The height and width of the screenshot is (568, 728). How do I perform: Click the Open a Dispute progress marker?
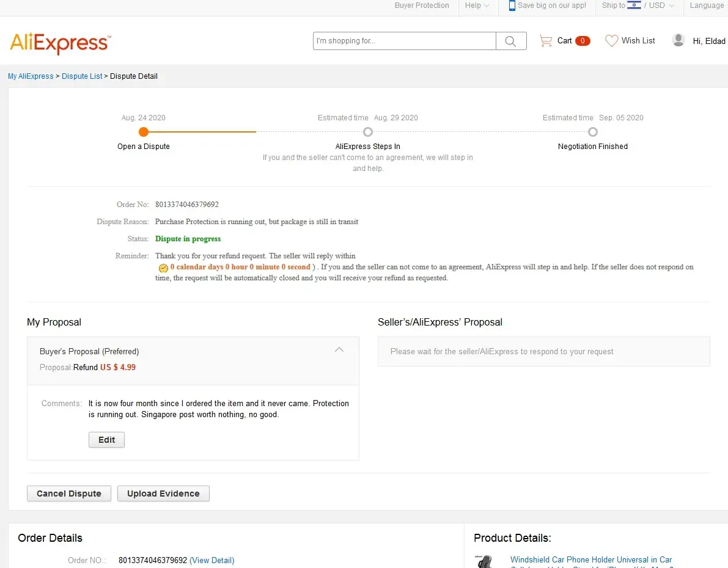tap(144, 132)
